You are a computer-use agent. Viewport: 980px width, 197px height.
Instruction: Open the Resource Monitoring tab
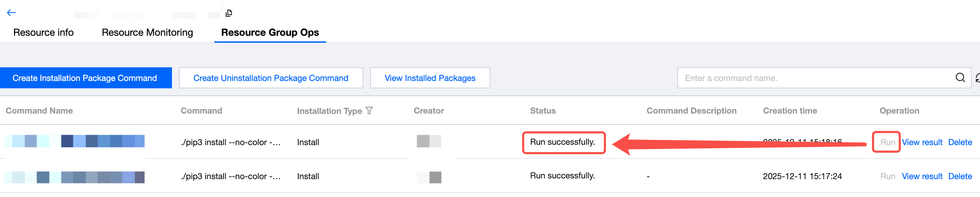147,32
